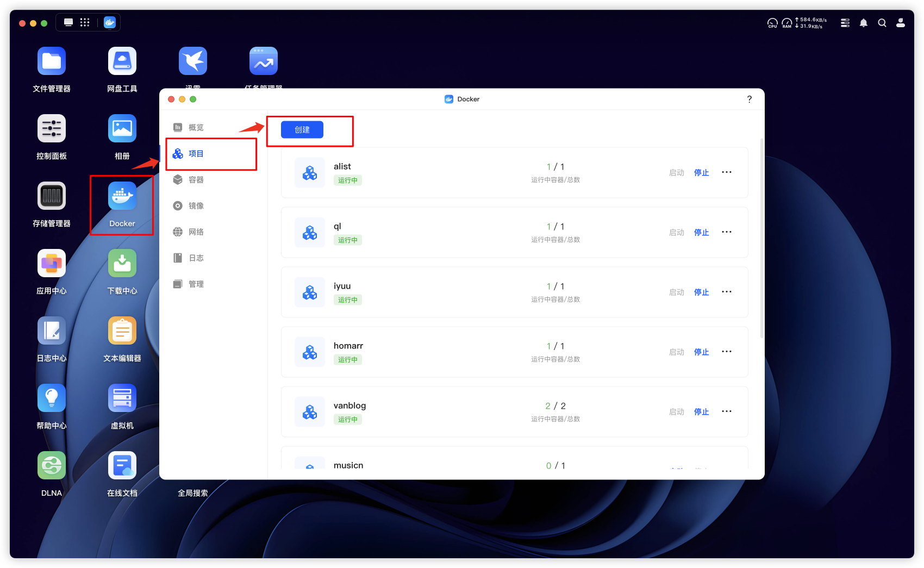The image size is (924, 568).
Task: Open more options for homarr
Action: coord(727,352)
